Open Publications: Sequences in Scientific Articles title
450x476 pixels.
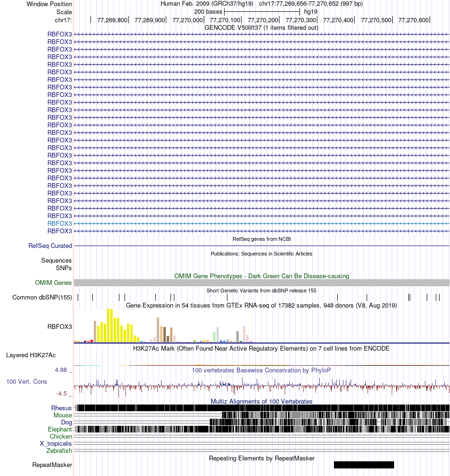click(261, 254)
